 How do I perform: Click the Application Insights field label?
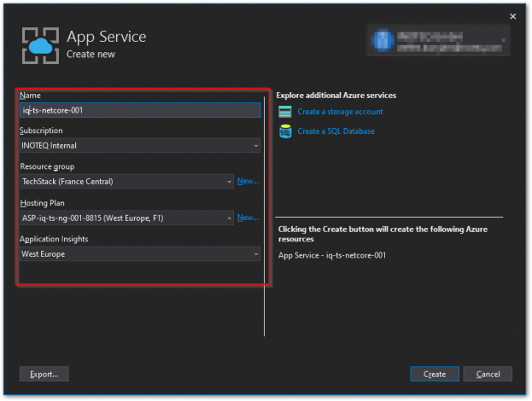click(54, 240)
